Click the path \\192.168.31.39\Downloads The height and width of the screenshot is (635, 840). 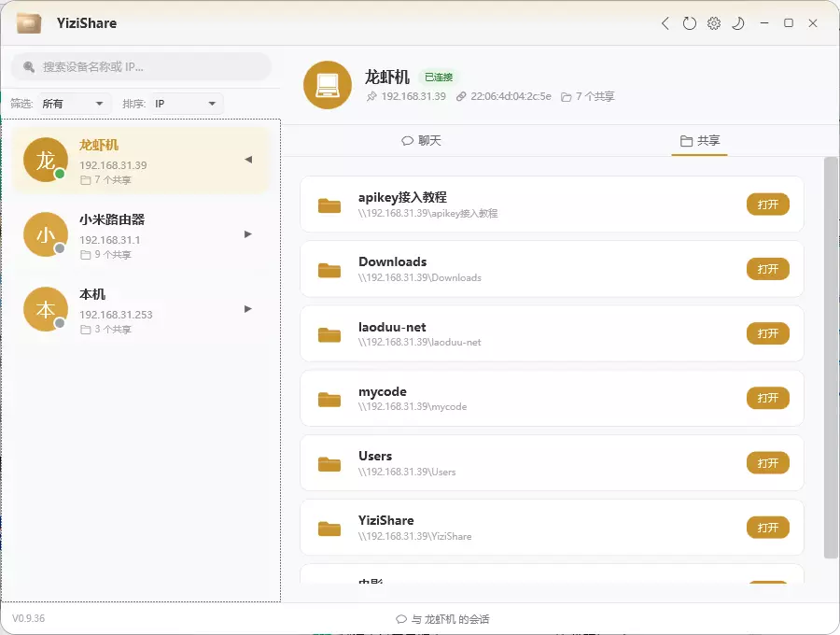pyautogui.click(x=420, y=277)
